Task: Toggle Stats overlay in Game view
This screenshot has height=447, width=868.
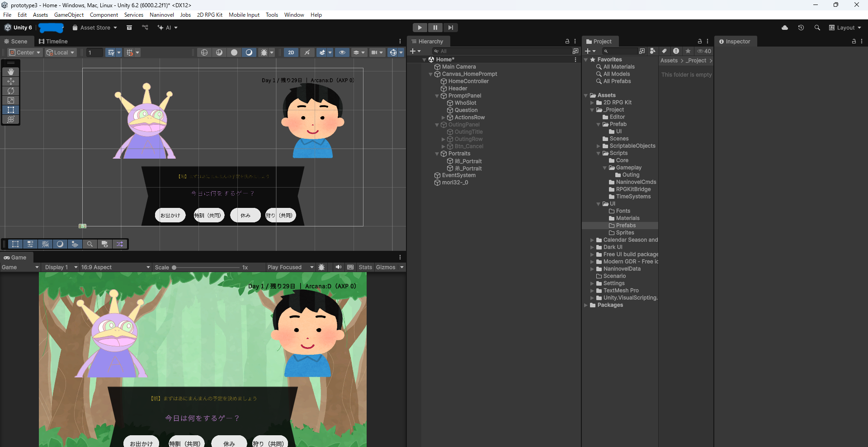Action: pos(365,267)
